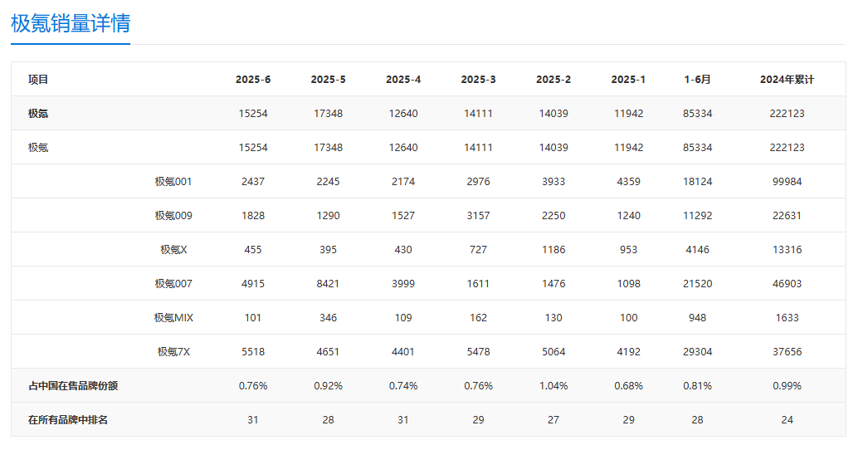
Task: Click the 2024 ranking value 24
Action: click(x=788, y=420)
